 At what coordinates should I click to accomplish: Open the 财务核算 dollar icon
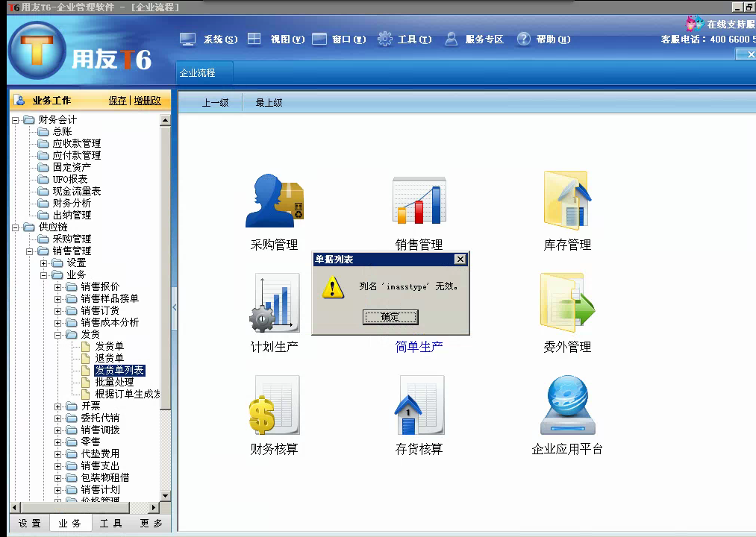point(275,405)
